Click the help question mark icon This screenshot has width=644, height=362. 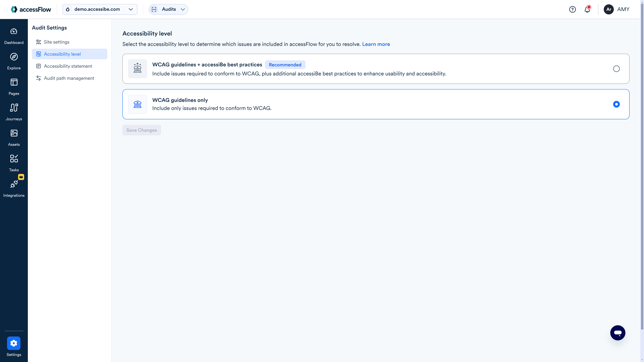(573, 9)
